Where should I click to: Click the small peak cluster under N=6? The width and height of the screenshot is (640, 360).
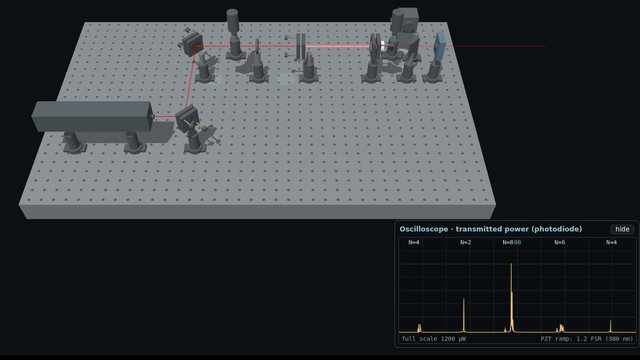pos(561,328)
